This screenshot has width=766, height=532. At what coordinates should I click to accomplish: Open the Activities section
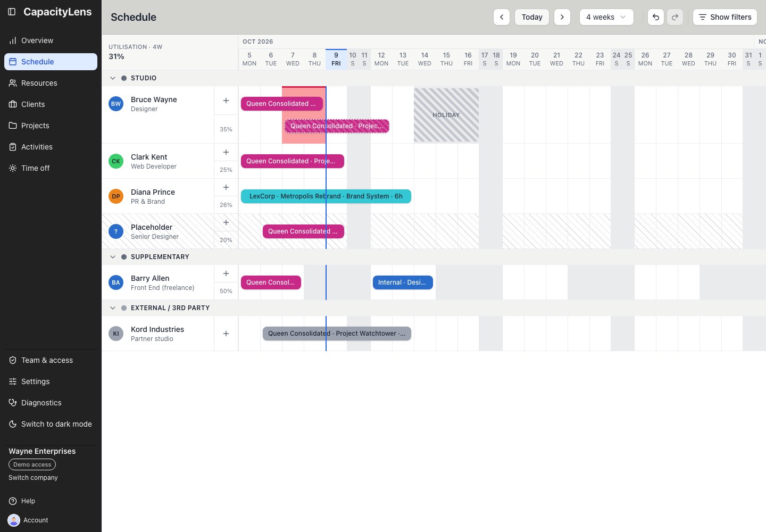[x=51, y=147]
